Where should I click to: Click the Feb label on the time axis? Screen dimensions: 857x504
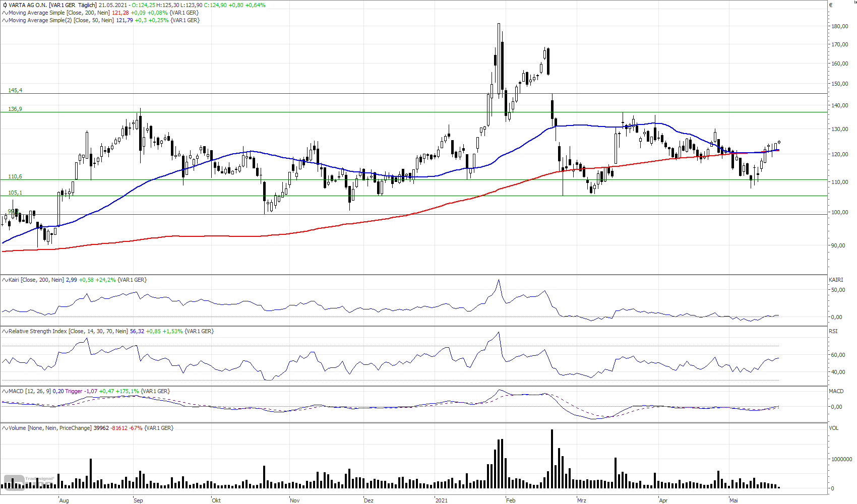(511, 500)
